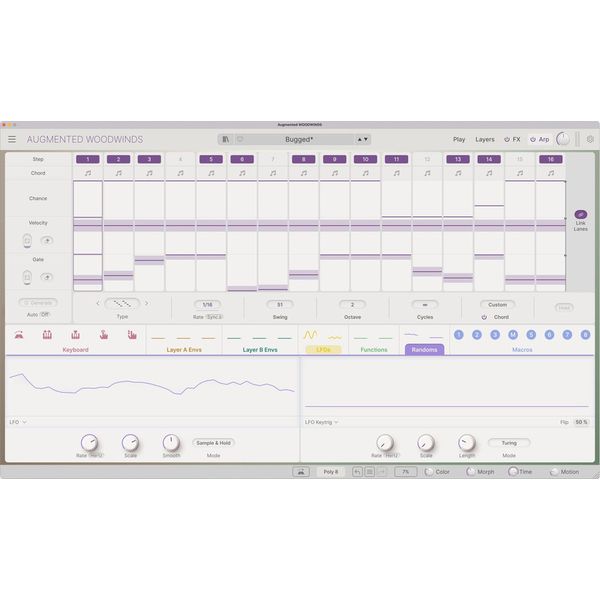Click the Poly 8 polyphony button
Viewport: 600px width, 600px height.
(x=331, y=472)
